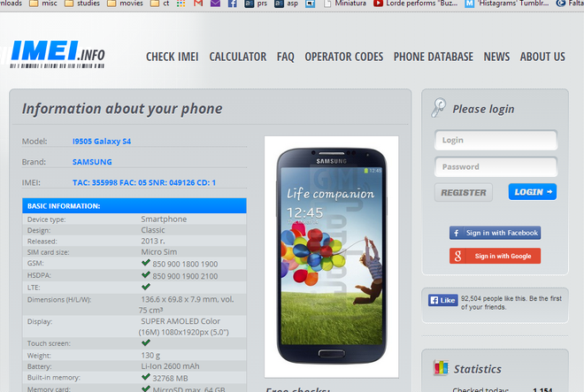Click the 136.6 x 69.8 x 7.9 mm dimensions
Viewport: 584px width, 392px height.
186,304
